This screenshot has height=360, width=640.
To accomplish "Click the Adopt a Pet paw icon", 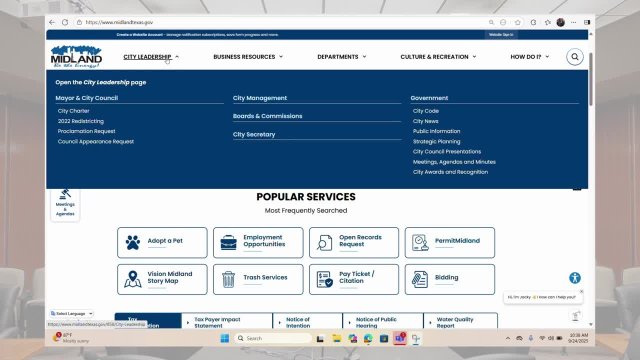I will (133, 242).
